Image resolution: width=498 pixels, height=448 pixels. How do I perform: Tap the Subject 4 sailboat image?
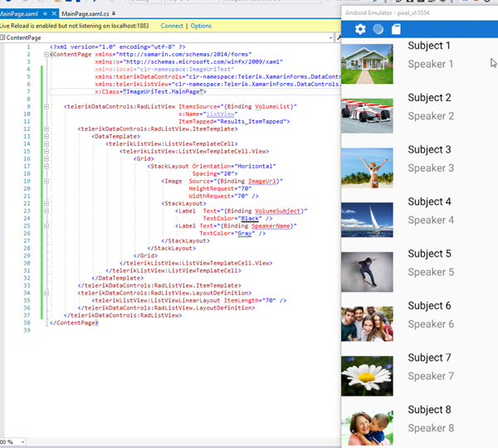coord(367,219)
